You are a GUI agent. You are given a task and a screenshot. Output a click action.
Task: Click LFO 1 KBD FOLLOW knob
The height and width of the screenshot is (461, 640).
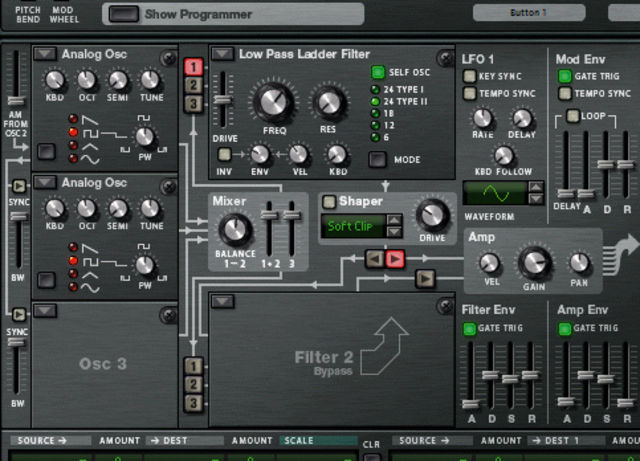click(x=503, y=156)
